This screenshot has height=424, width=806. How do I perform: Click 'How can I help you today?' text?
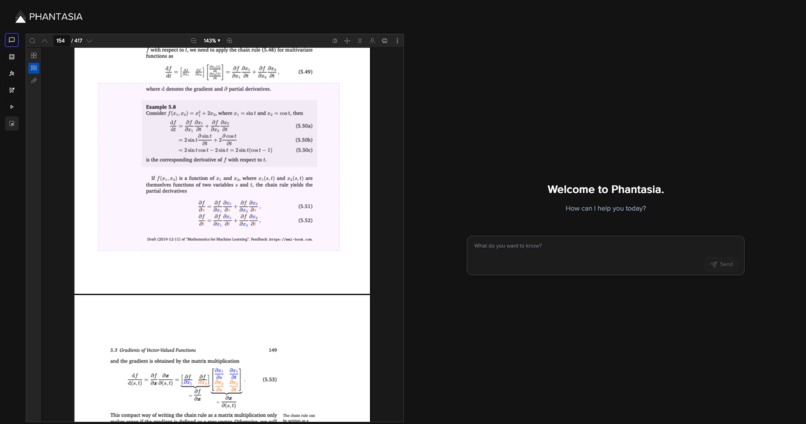click(x=606, y=209)
